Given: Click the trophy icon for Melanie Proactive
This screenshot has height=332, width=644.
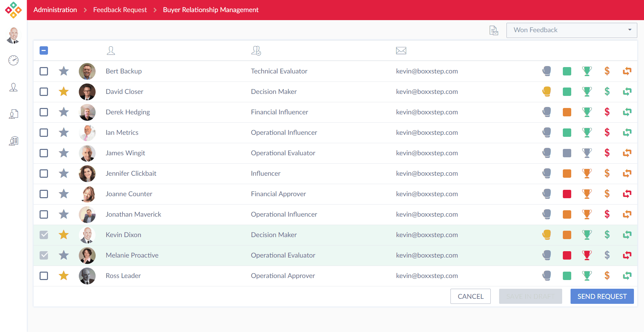Looking at the screenshot, I should [x=587, y=255].
